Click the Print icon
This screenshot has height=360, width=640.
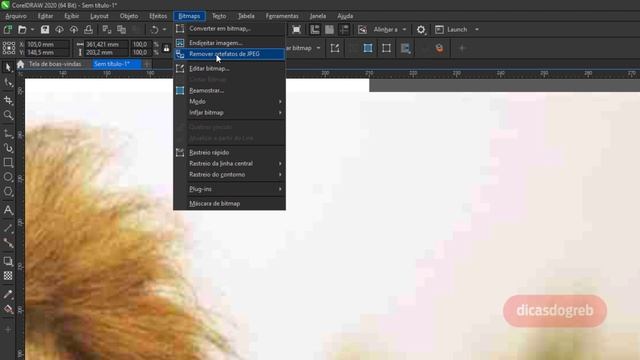pos(88,29)
